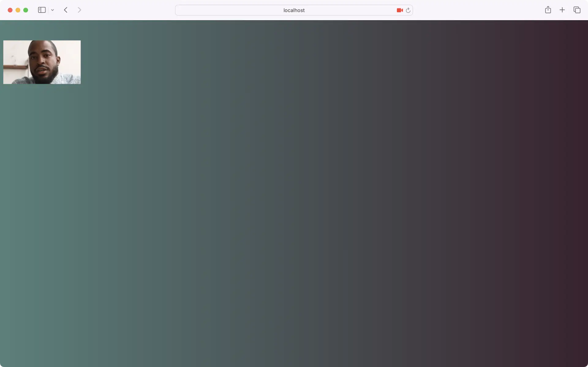The image size is (588, 367).
Task: Expand the tab group dropdown chevron
Action: pos(53,10)
